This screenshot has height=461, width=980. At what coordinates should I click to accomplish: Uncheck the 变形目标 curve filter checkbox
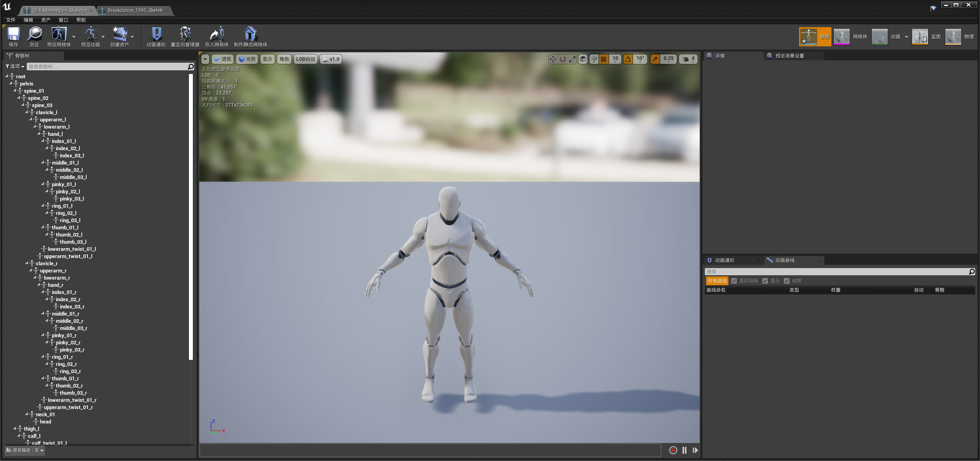tap(734, 281)
